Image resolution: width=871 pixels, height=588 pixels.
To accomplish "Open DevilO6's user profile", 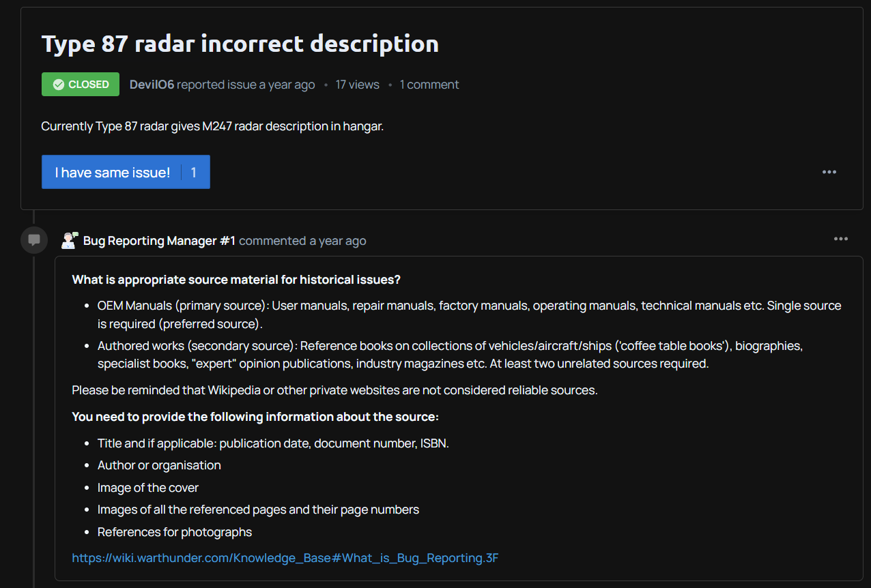I will (151, 85).
